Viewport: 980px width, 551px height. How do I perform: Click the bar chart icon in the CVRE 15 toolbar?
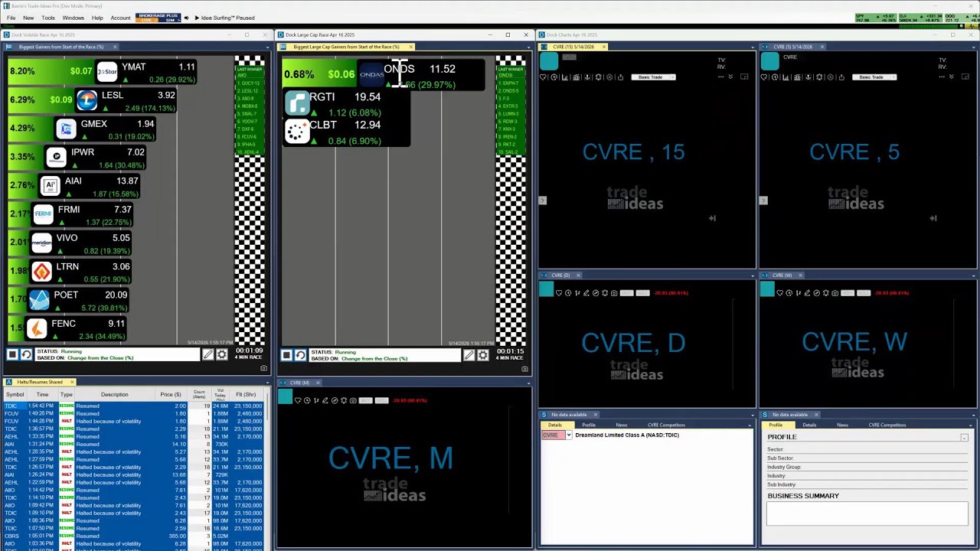coord(565,77)
